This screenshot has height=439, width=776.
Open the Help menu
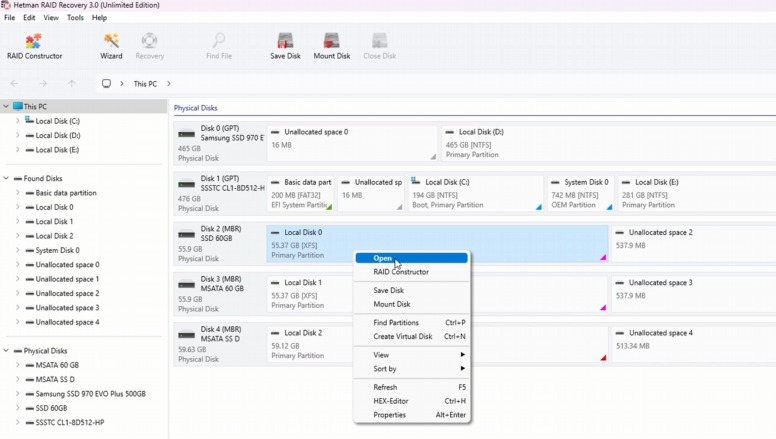tap(99, 17)
